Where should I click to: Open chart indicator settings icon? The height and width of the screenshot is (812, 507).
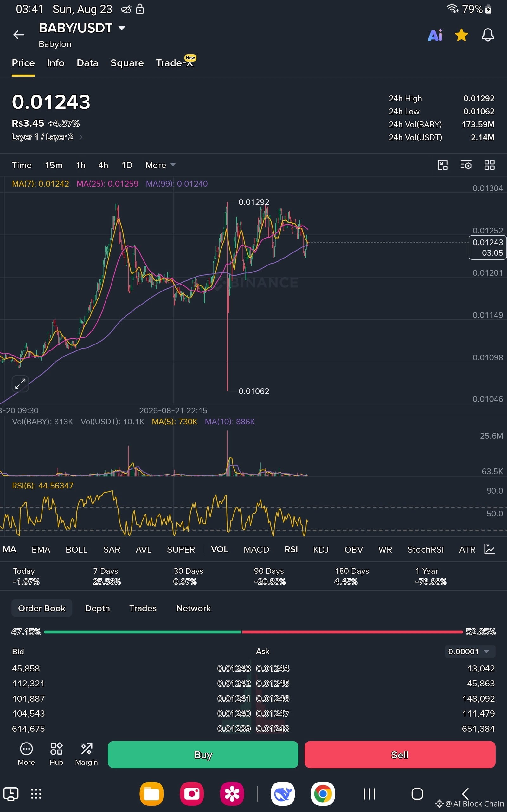(466, 165)
